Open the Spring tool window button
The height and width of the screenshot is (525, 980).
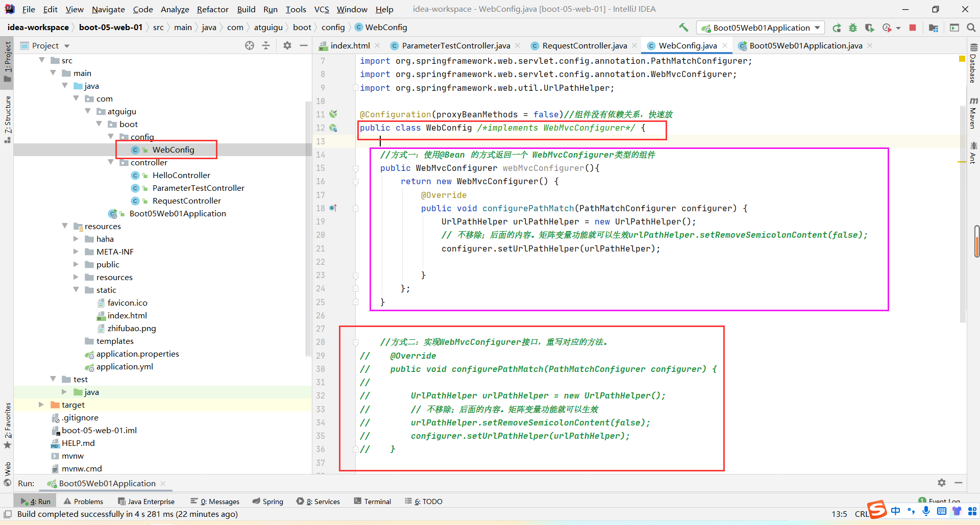[267, 502]
